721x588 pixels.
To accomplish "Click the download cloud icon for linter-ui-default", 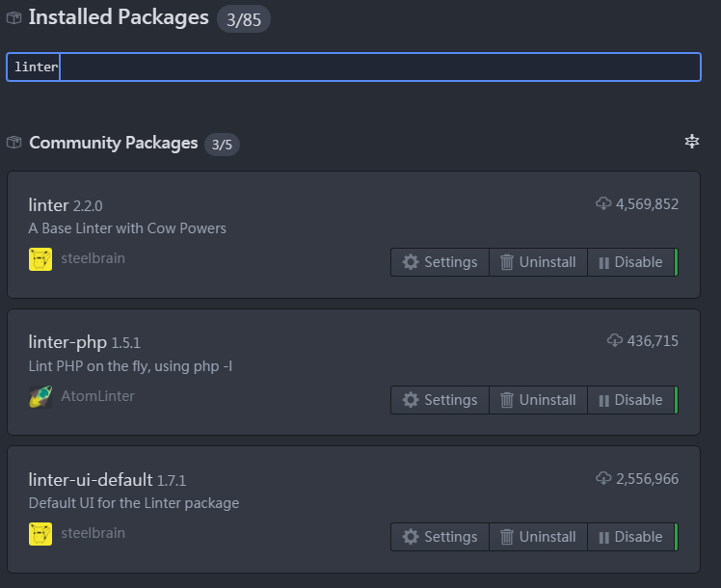I will coord(603,478).
